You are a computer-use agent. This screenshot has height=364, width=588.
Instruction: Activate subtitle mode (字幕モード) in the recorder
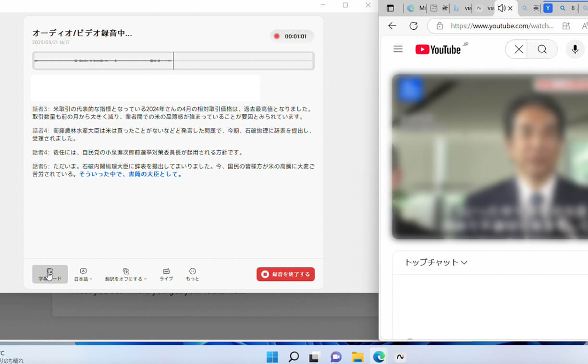click(50, 274)
